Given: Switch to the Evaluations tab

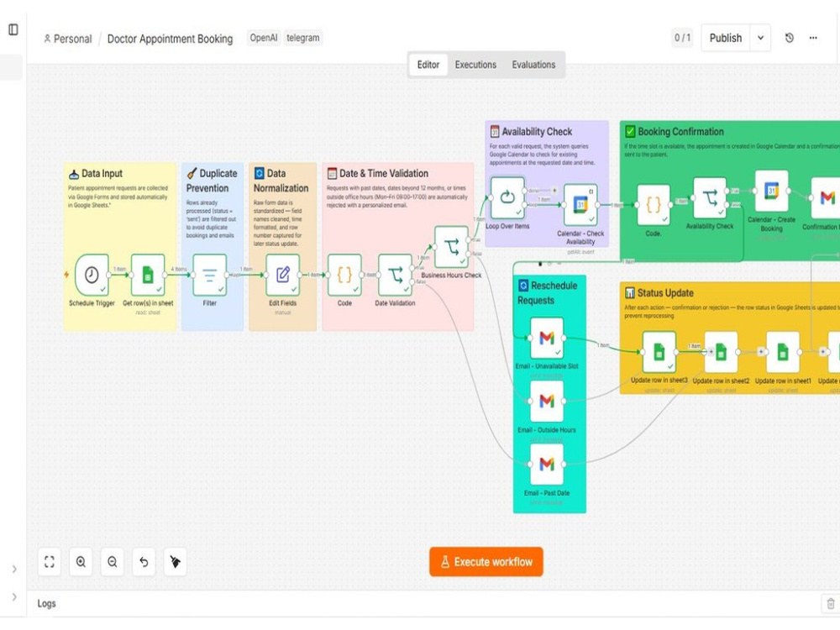Looking at the screenshot, I should pyautogui.click(x=533, y=65).
